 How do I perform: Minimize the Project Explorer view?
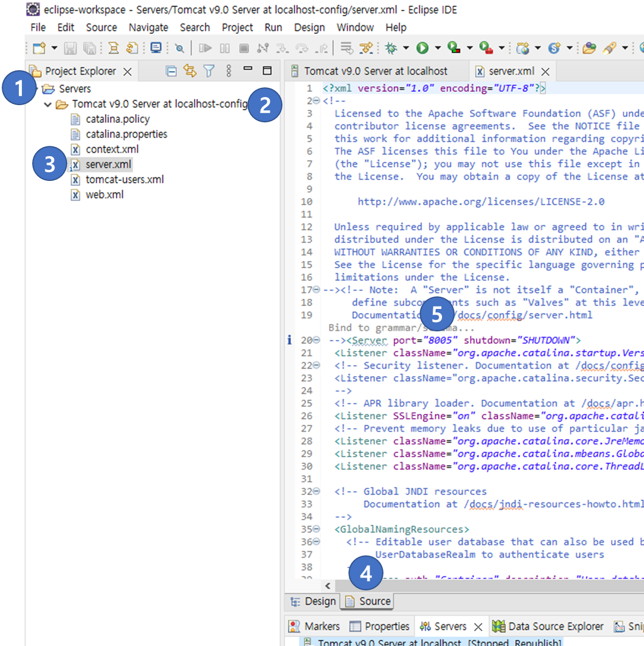(248, 69)
